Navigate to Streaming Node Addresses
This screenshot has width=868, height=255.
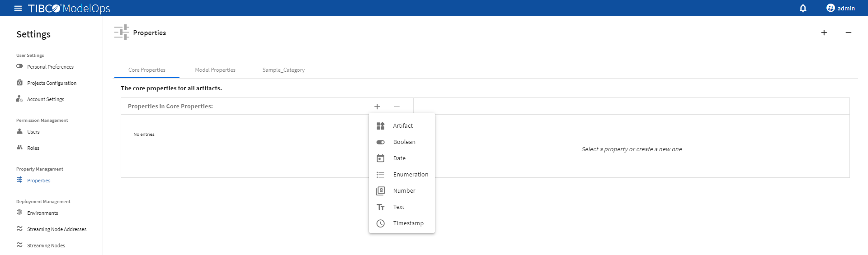click(x=57, y=229)
